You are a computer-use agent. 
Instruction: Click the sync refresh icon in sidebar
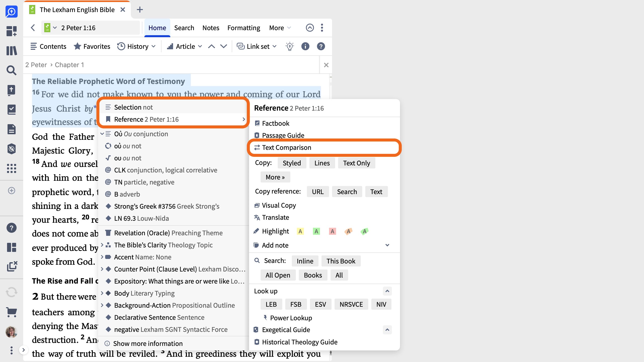tap(12, 292)
